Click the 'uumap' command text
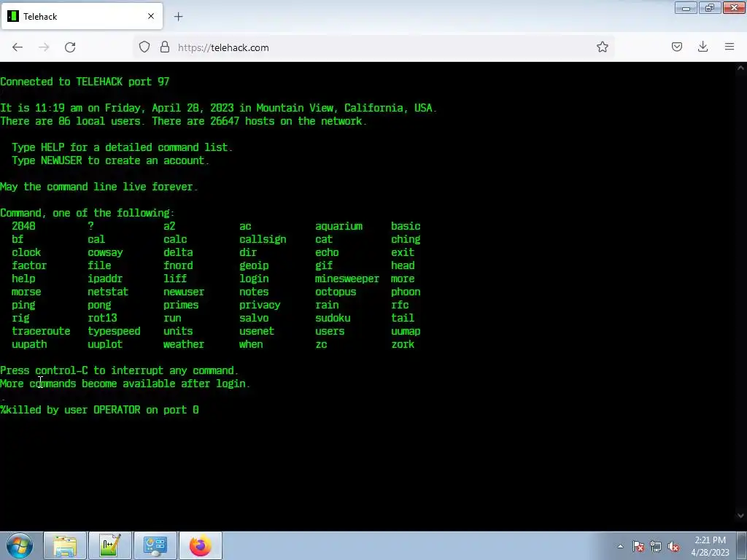 click(406, 332)
